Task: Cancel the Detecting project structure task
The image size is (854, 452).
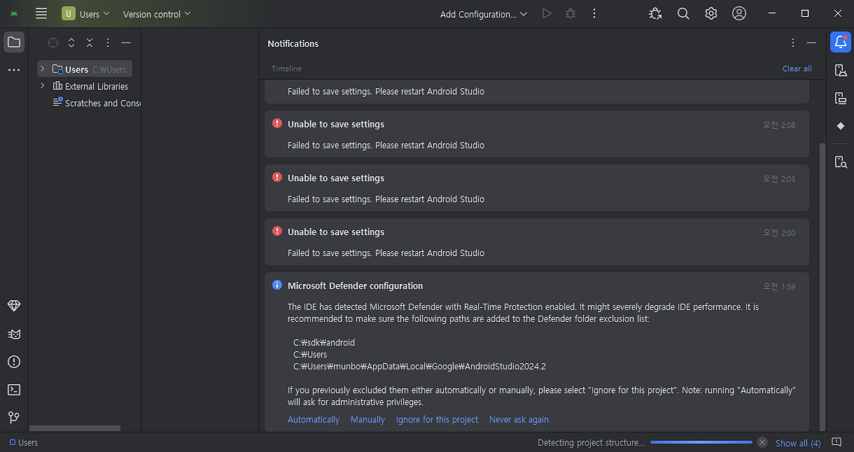Action: pos(762,442)
